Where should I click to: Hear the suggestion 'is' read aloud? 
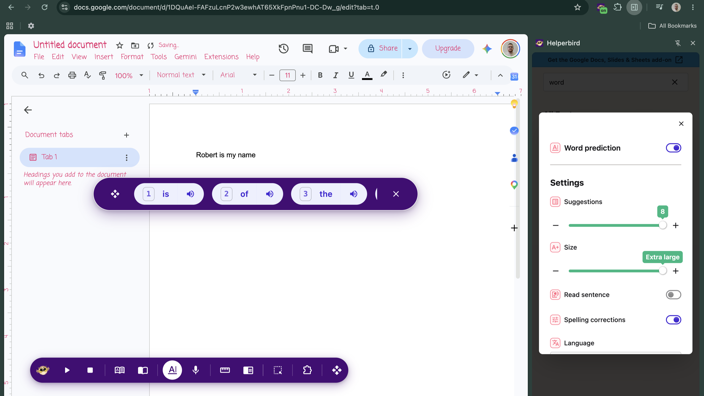pos(190,194)
